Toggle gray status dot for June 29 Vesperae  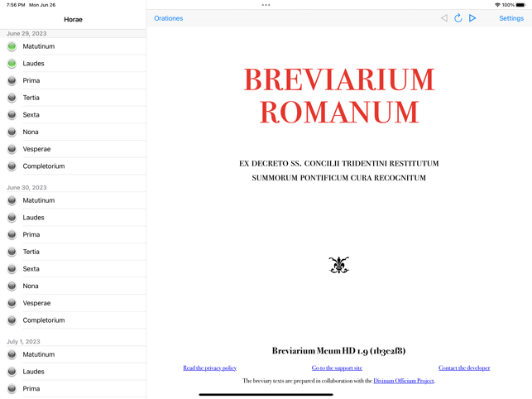click(x=12, y=149)
